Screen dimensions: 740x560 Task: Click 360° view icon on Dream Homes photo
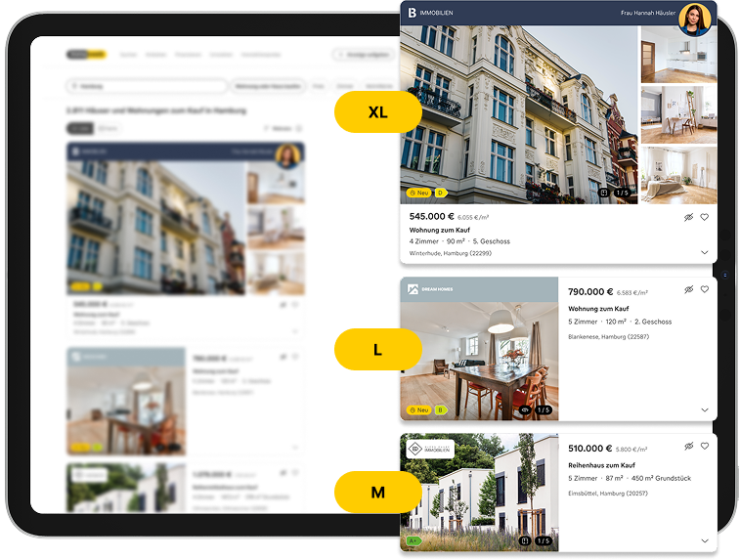(x=525, y=409)
